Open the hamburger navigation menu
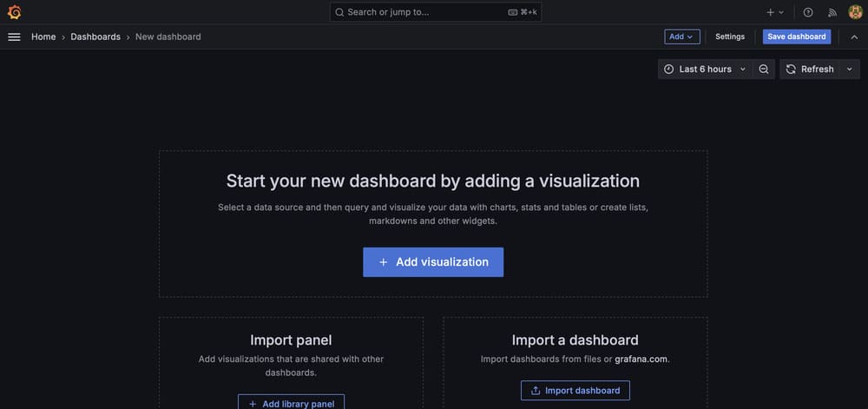Screen dimensions: 868x409 pos(15,36)
